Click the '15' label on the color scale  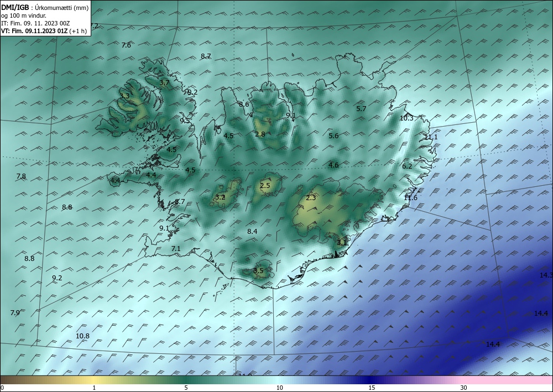coord(372,388)
